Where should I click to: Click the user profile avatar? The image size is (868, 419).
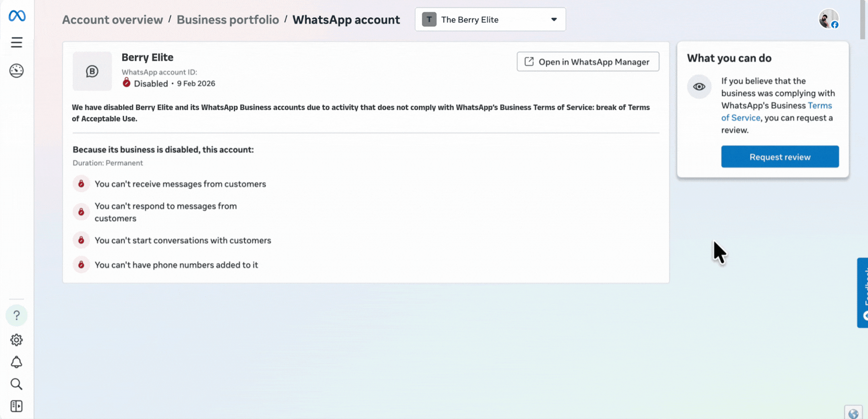(829, 19)
